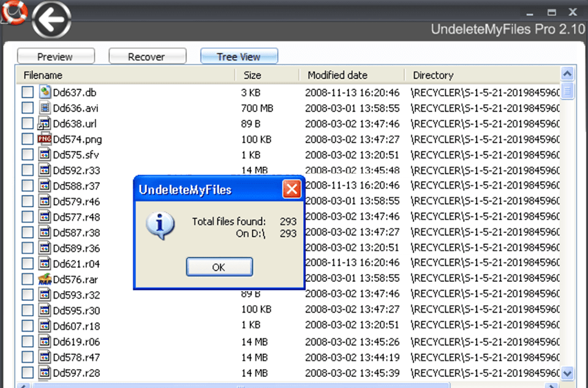The height and width of the screenshot is (388, 588).
Task: Click the URL shortcut icon for Dd638.url
Action: (x=43, y=123)
